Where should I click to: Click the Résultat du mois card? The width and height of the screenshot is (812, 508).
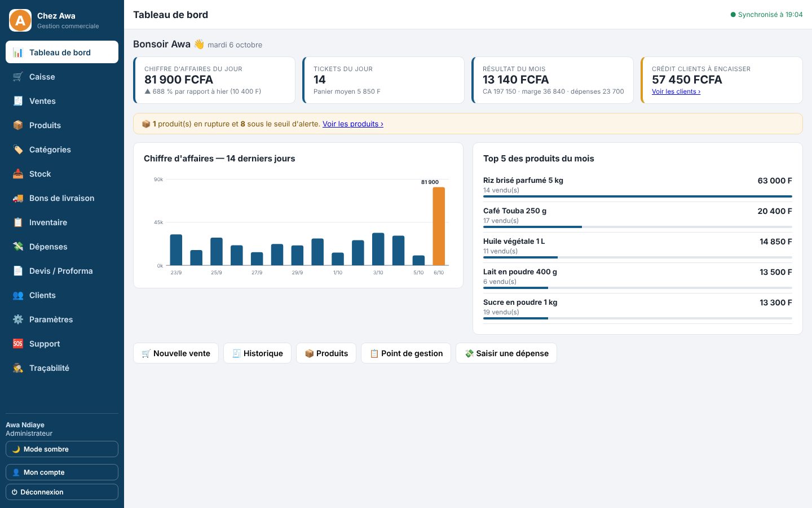[x=553, y=80]
